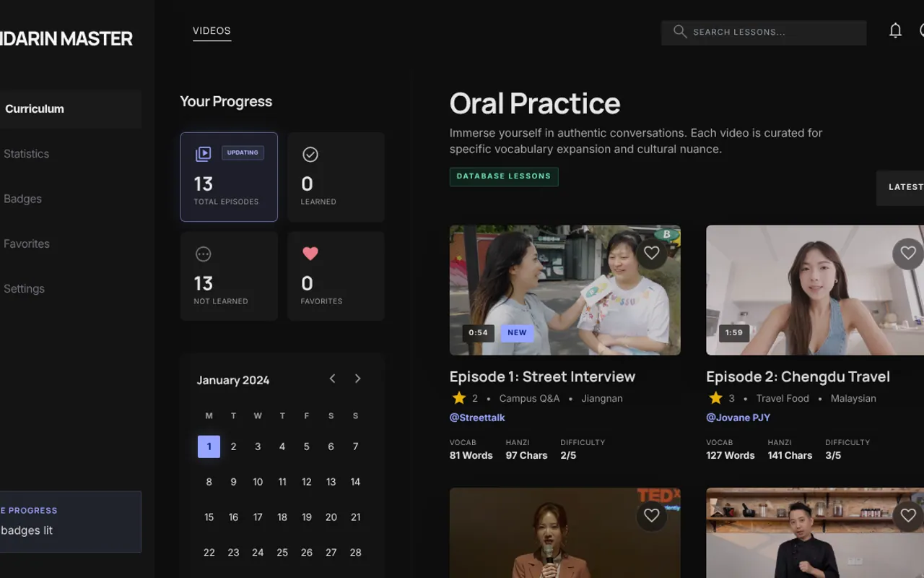924x578 pixels.
Task: Click the notification bell icon
Action: [895, 30]
